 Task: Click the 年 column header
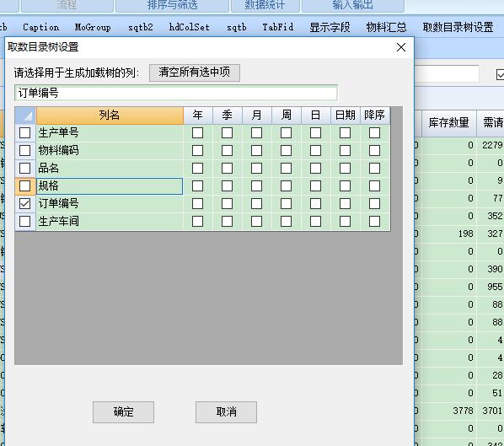tap(198, 116)
